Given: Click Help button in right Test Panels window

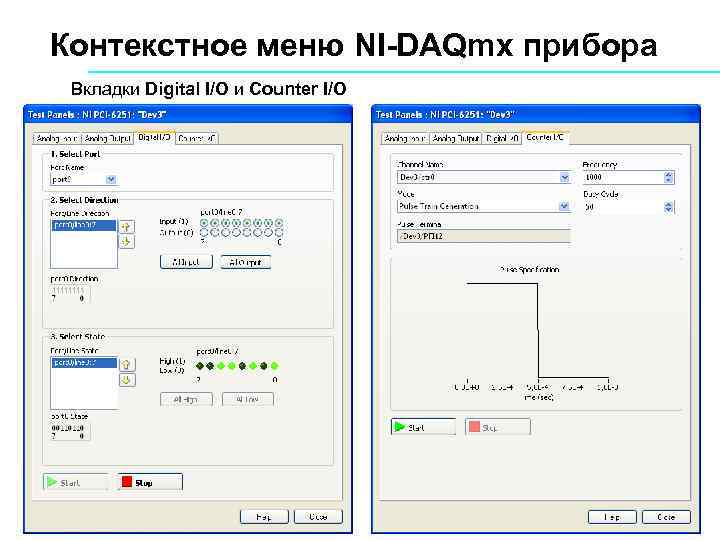Looking at the screenshot, I should pos(612,517).
